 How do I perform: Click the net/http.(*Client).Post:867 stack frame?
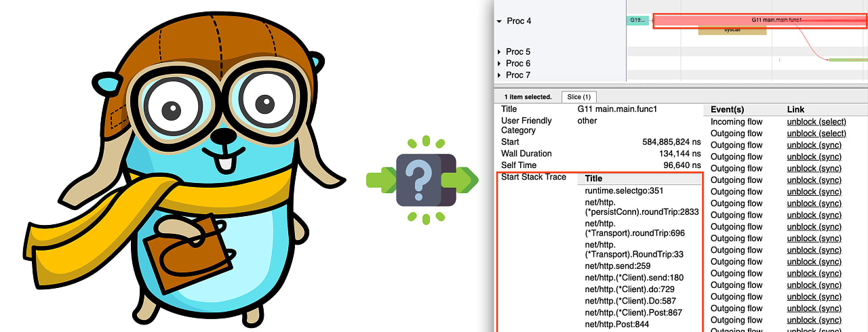coord(633,312)
